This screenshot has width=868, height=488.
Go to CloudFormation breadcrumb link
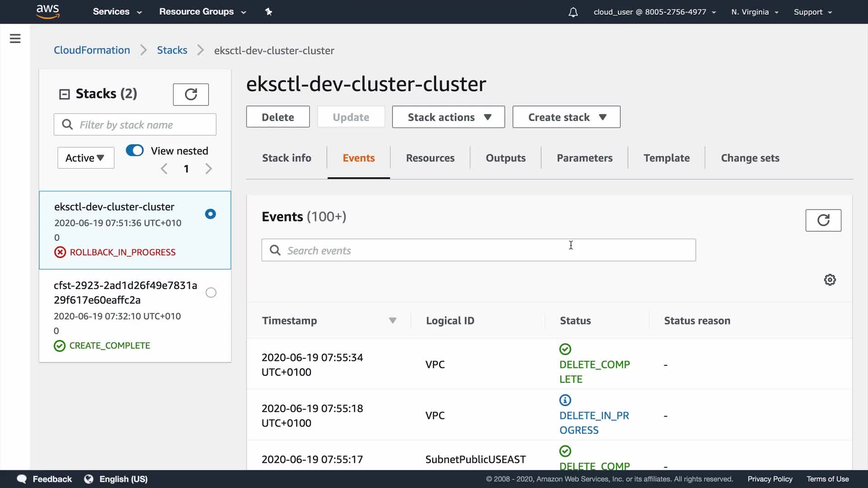[x=92, y=50]
